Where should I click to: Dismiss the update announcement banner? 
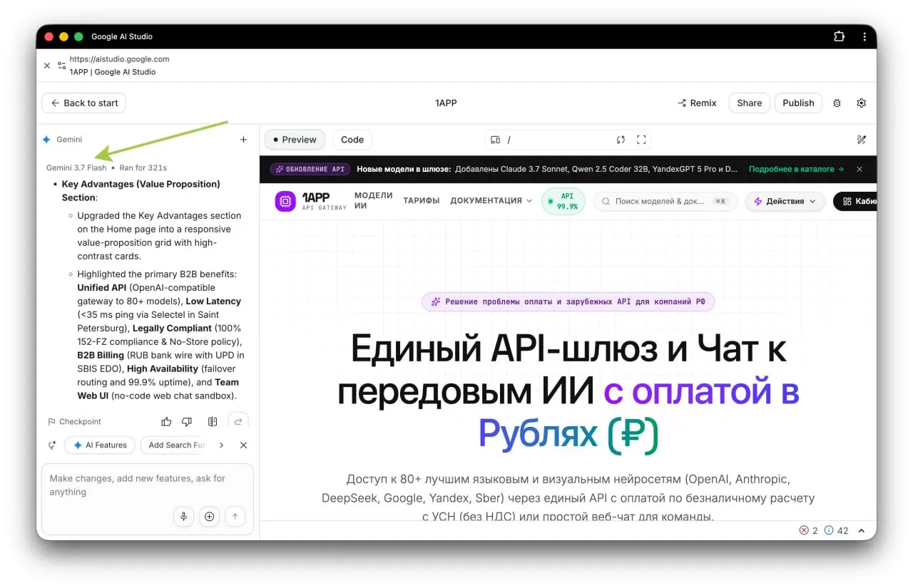(x=860, y=170)
